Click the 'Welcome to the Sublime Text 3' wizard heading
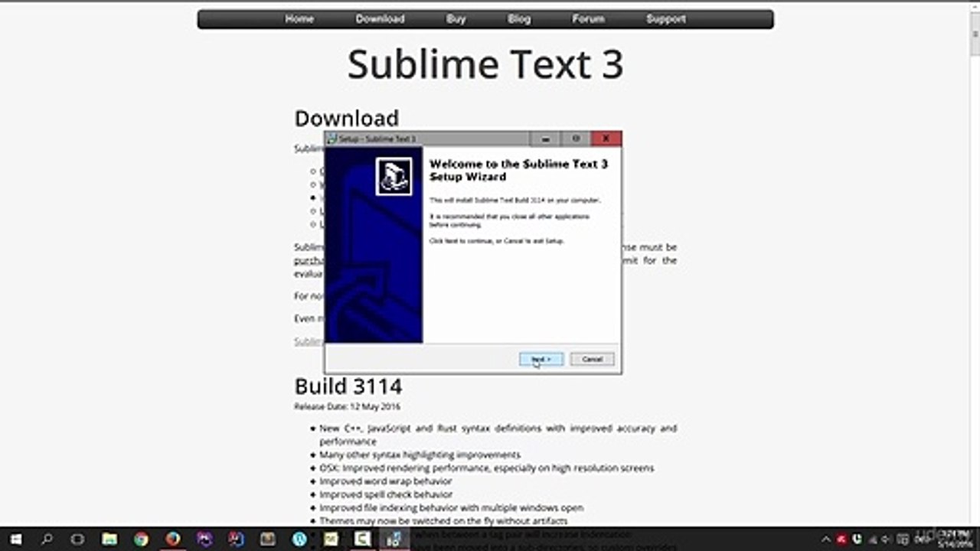980x551 pixels. (x=518, y=170)
